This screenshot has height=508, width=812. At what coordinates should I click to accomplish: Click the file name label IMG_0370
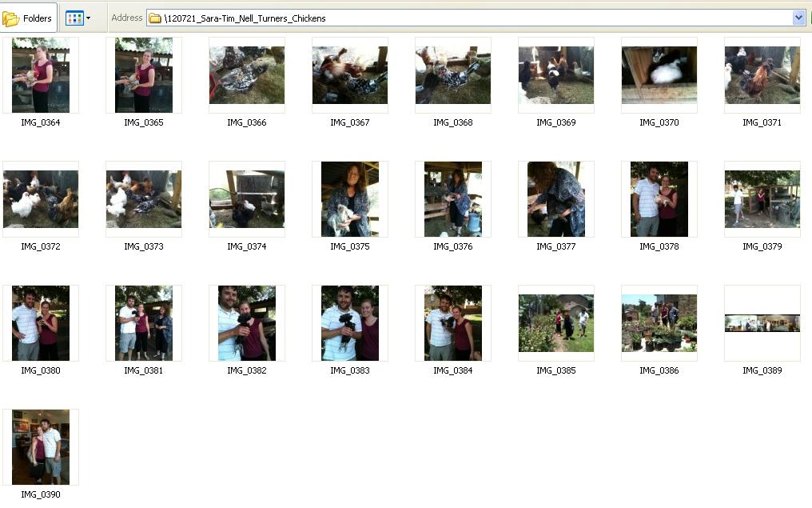(x=659, y=122)
